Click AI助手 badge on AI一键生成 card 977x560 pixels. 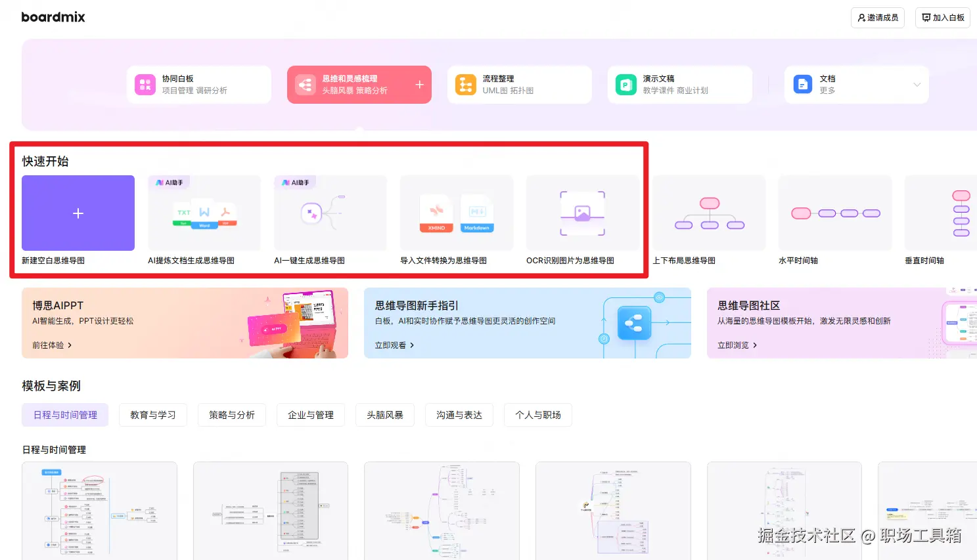[296, 183]
